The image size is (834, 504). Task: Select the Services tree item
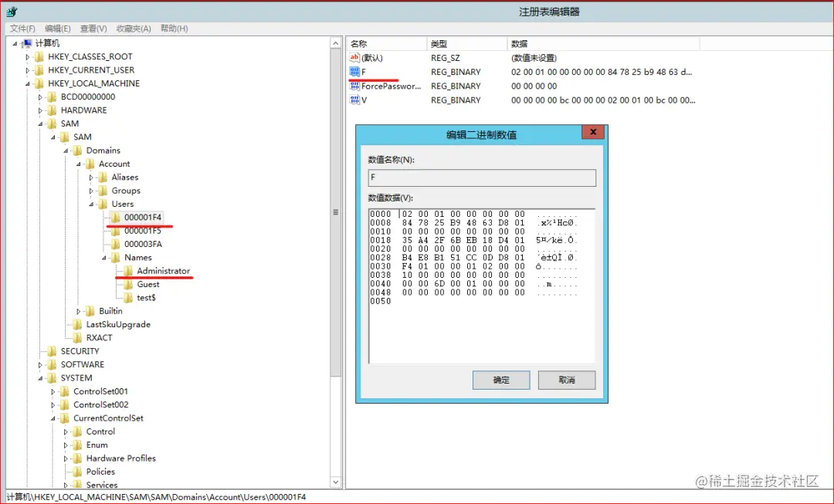102,485
